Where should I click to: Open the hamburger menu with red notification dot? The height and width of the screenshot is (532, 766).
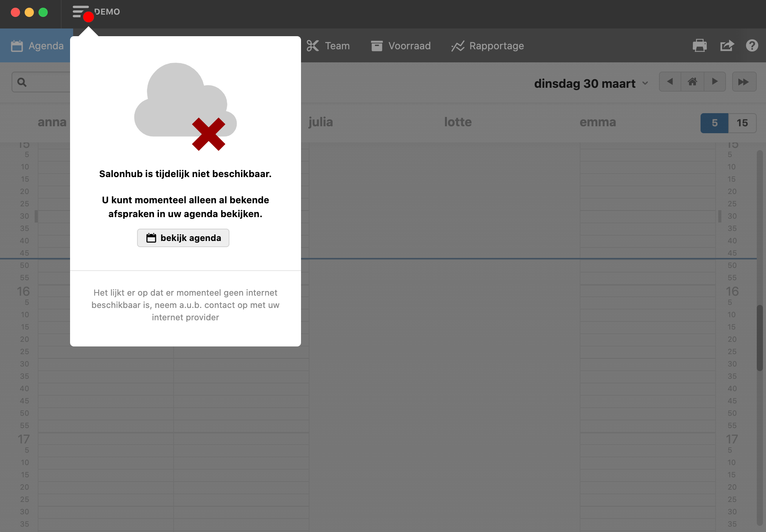[81, 12]
